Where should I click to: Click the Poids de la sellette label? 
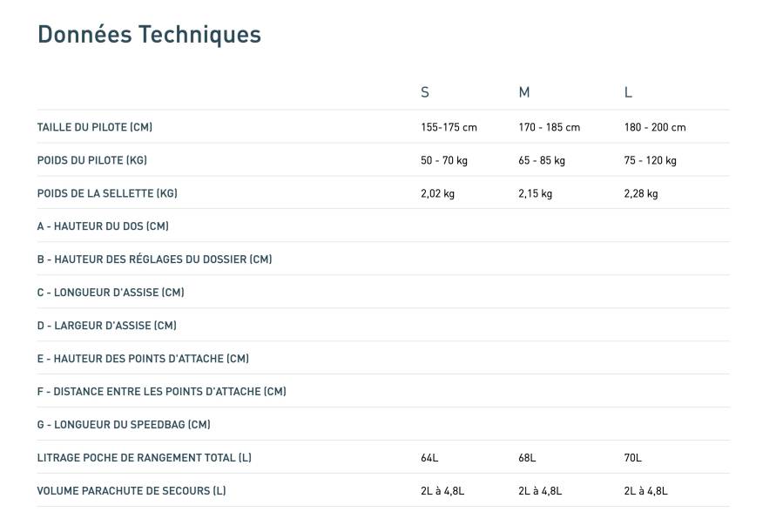coord(107,193)
